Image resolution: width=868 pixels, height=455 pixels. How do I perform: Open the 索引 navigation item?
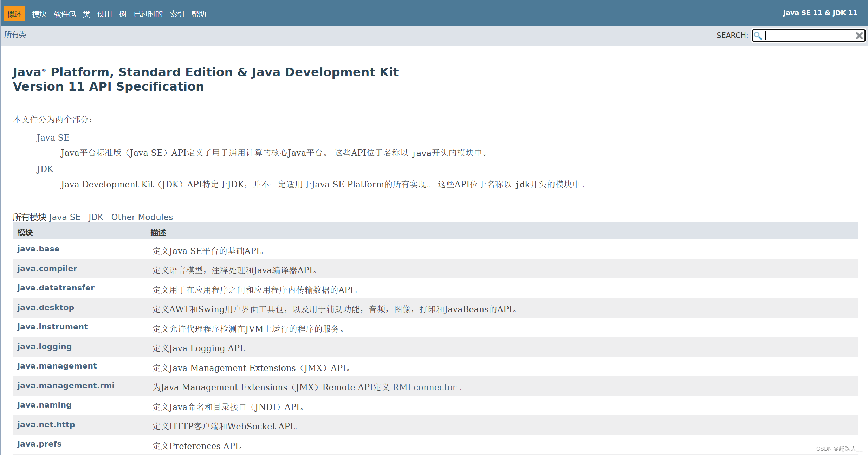pos(177,14)
